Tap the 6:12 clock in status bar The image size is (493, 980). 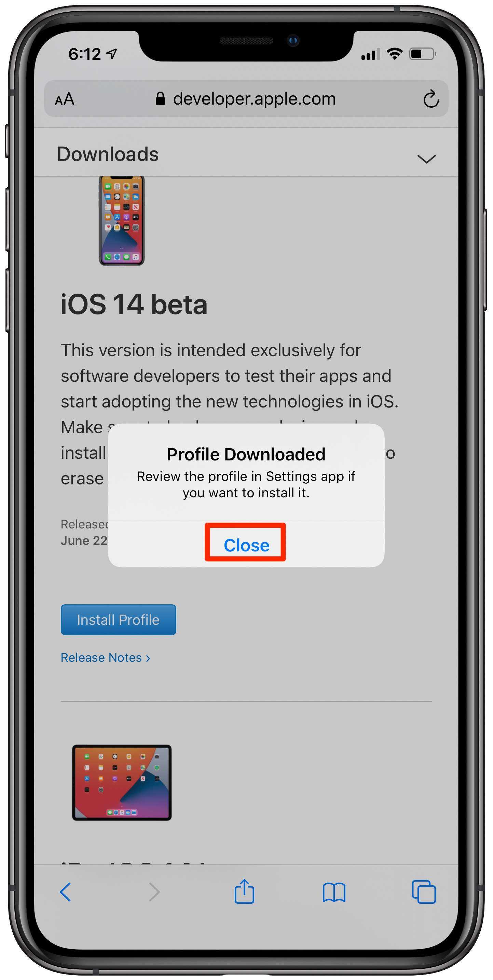(84, 54)
